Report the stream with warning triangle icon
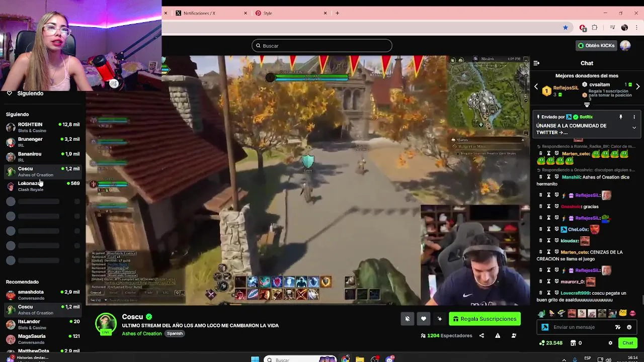Screen dimensions: 644x362 [498, 335]
